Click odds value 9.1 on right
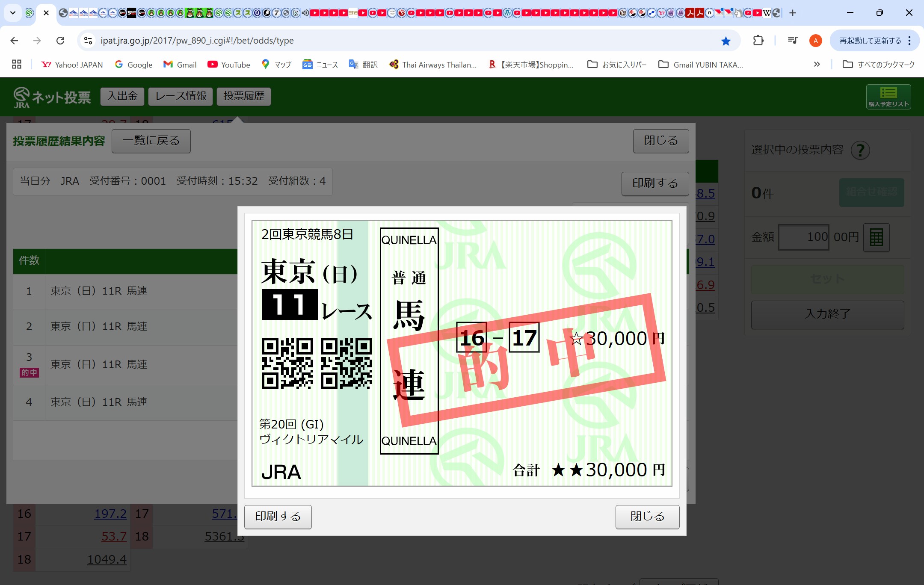 705,262
